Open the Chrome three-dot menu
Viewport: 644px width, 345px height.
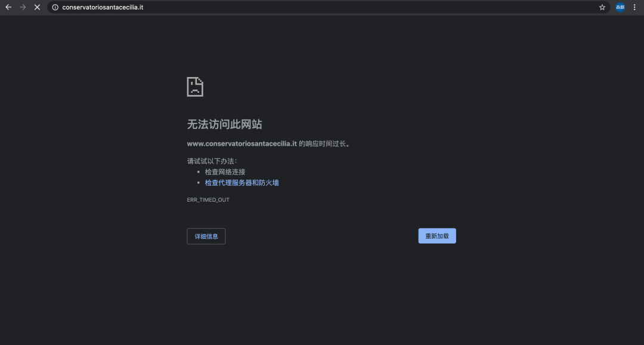point(634,7)
